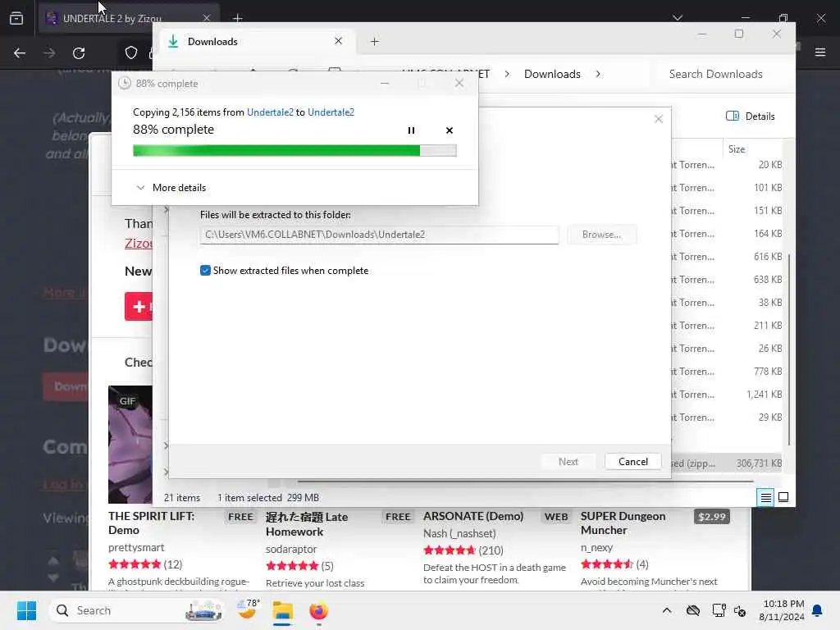Select the zipped file of 306,731 KB
This screenshot has width=840, height=630.
[x=726, y=463]
